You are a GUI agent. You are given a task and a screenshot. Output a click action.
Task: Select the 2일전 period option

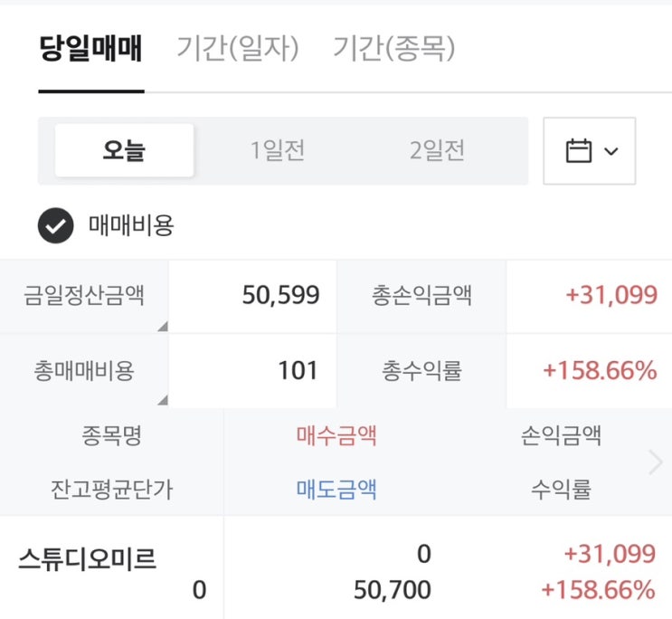pos(437,150)
